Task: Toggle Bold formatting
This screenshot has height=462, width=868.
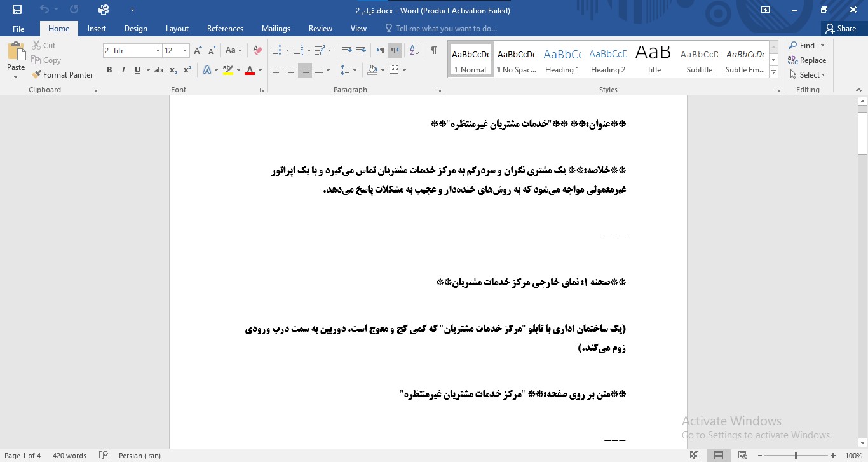Action: [109, 70]
